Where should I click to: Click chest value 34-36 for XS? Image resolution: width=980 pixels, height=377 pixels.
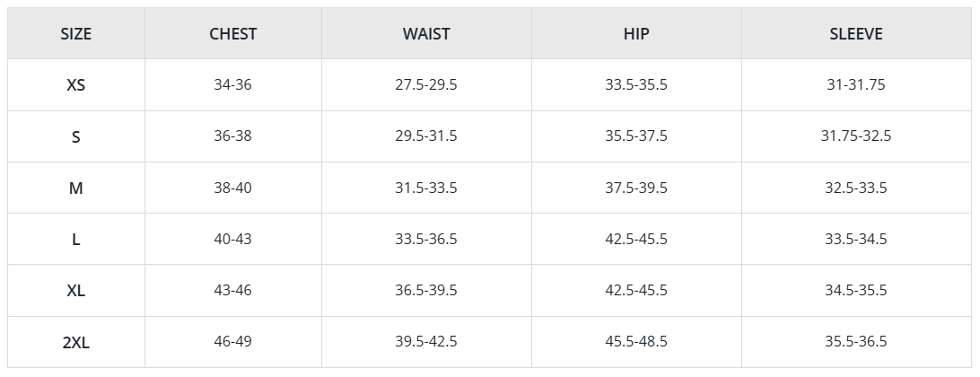tap(232, 84)
